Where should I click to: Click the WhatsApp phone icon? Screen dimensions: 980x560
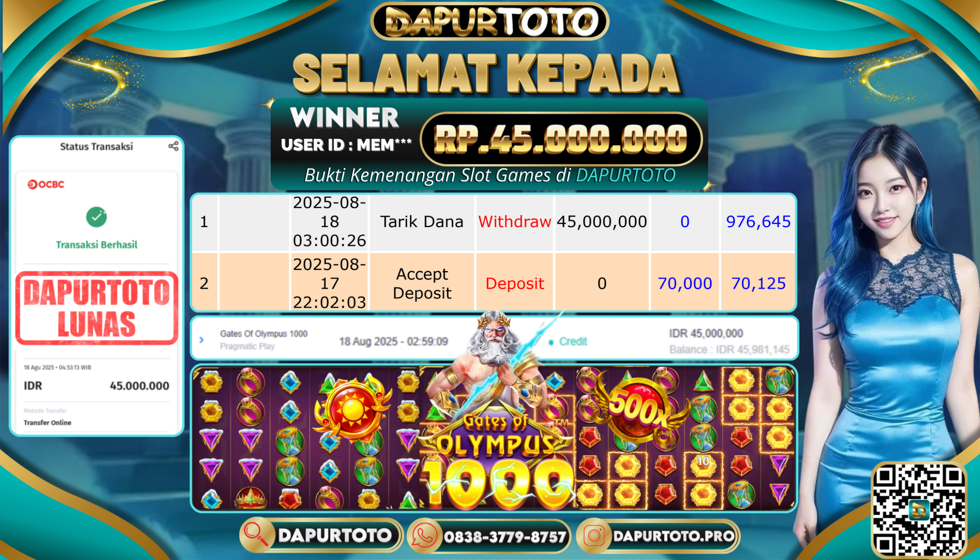[424, 536]
